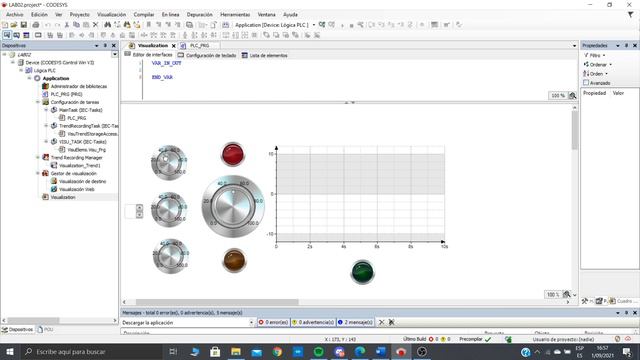This screenshot has width=640, height=360.
Task: Open the Herramientas menu
Action: tap(235, 14)
